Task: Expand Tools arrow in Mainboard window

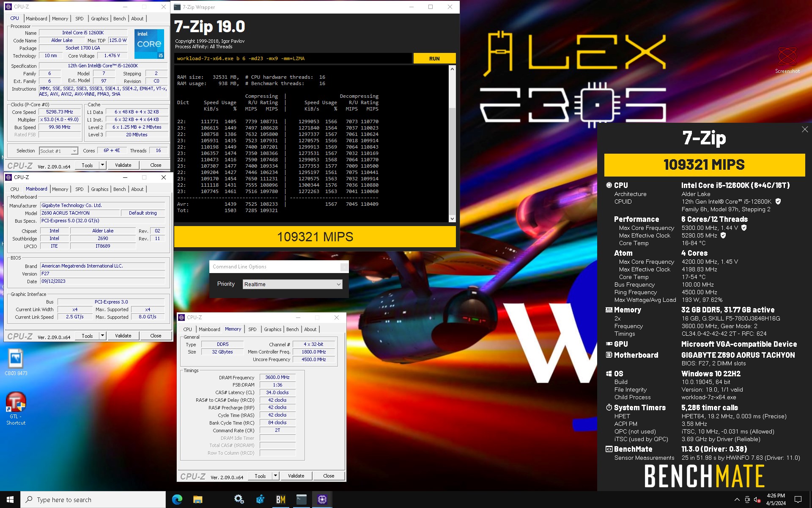Action: pos(102,336)
